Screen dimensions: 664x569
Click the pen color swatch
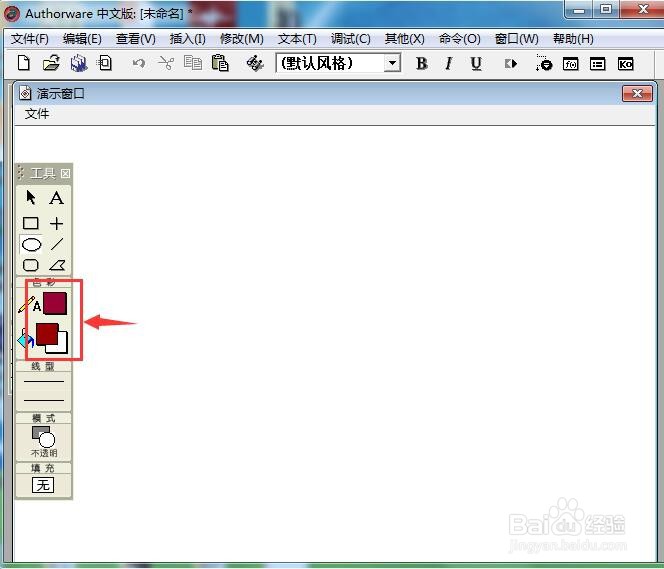tap(55, 303)
